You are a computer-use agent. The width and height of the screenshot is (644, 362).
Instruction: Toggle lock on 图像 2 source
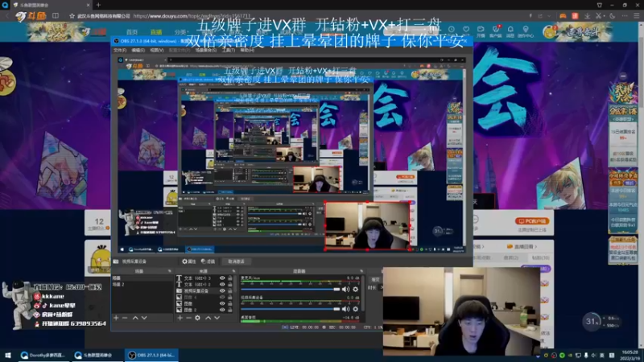tap(230, 310)
